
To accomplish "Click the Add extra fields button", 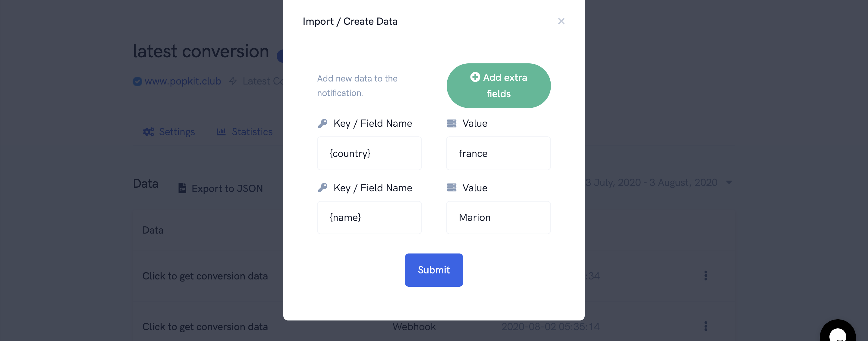I will tap(498, 86).
